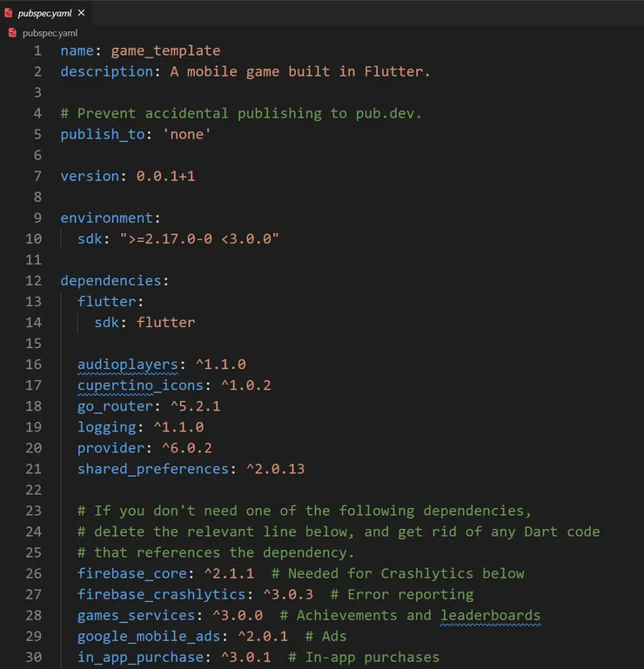The height and width of the screenshot is (669, 644).
Task: Click the 'name' key on line 1
Action: (x=77, y=50)
